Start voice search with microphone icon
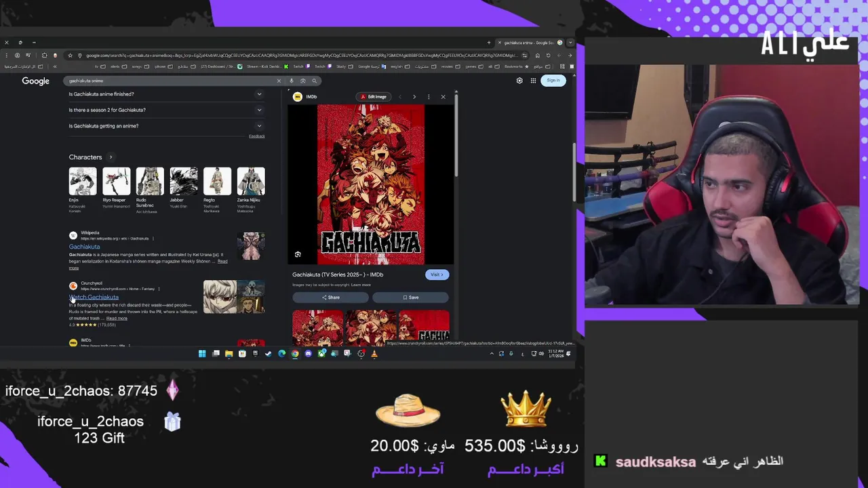 click(x=292, y=81)
